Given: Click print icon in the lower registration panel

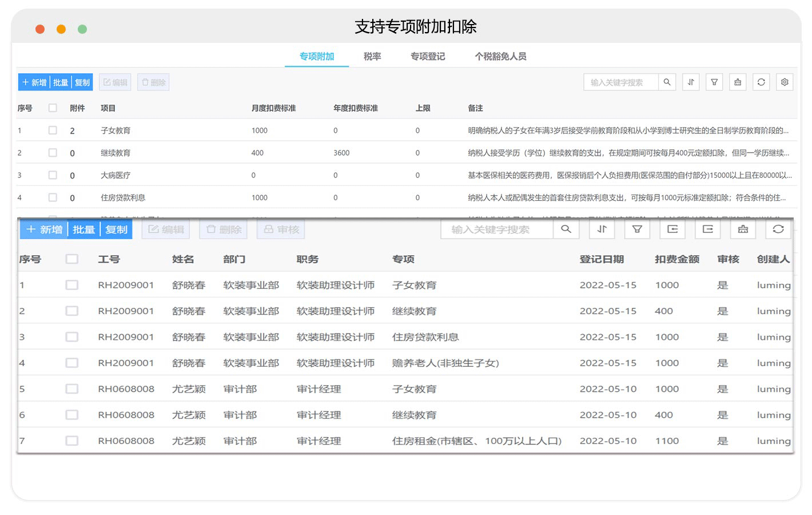Looking at the screenshot, I should click(743, 229).
